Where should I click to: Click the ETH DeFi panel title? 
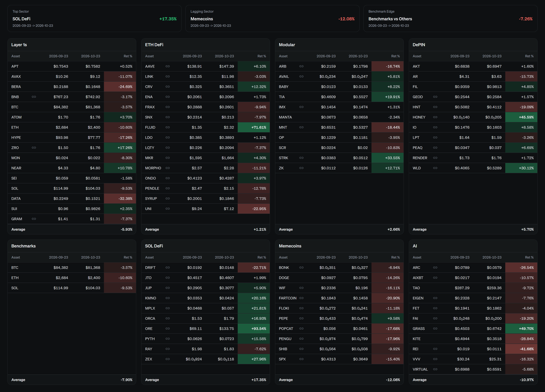155,45
